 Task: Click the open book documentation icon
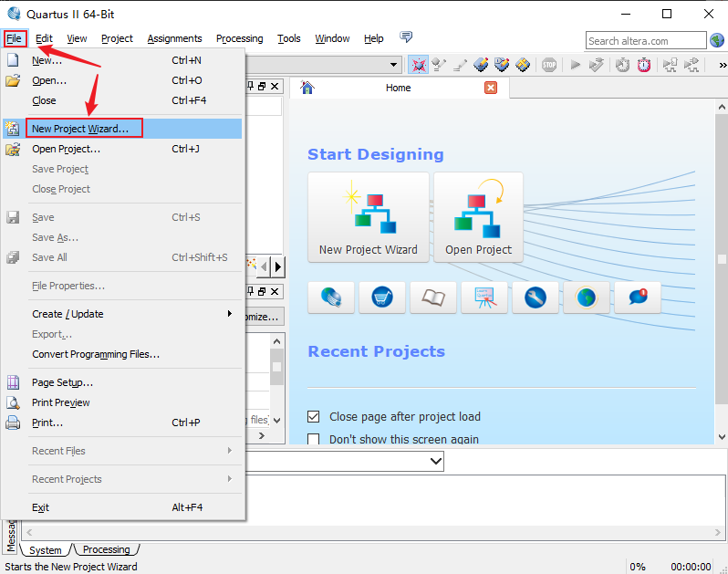[x=433, y=297]
